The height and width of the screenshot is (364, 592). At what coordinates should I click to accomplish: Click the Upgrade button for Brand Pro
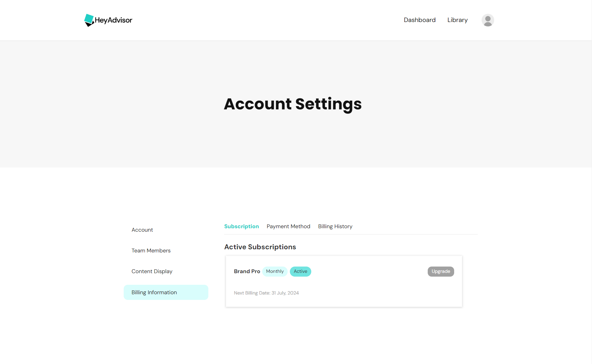tap(441, 271)
